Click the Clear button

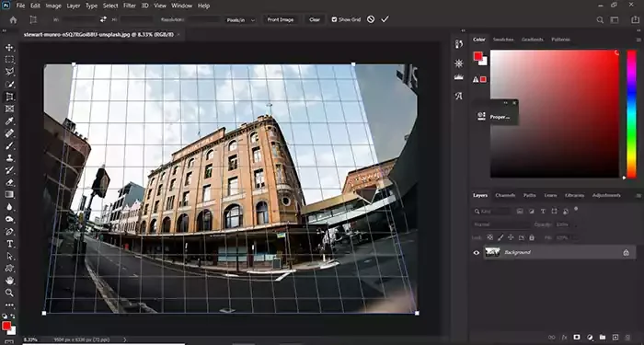(x=315, y=19)
